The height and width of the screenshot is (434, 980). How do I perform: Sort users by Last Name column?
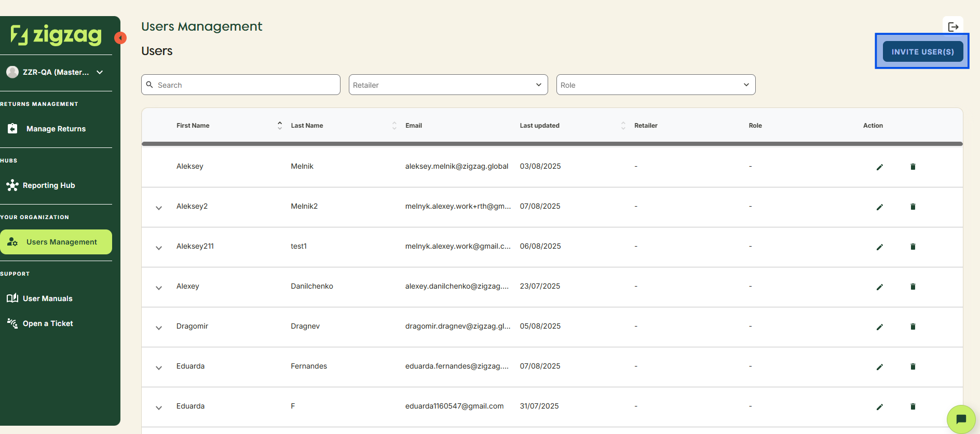click(394, 126)
